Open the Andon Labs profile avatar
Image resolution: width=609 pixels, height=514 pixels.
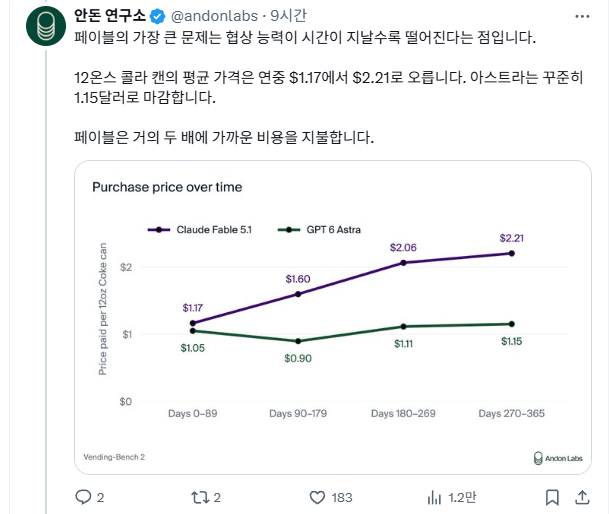pos(46,26)
